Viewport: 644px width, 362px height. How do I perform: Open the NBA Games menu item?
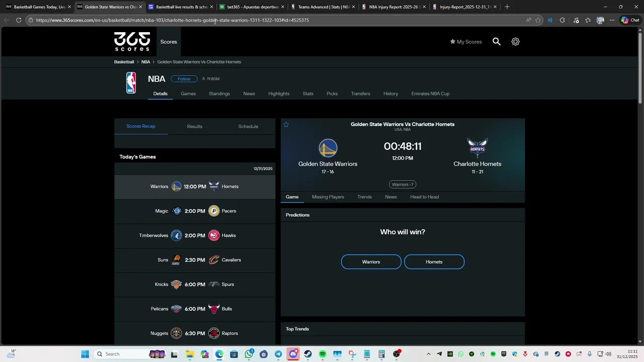pos(188,94)
